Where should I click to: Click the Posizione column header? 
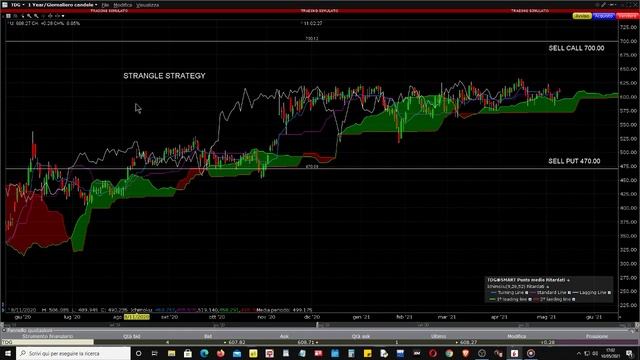[597, 336]
